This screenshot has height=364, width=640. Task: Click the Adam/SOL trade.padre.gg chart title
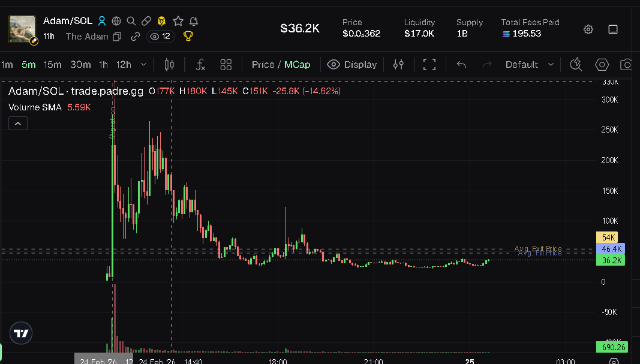[x=76, y=91]
